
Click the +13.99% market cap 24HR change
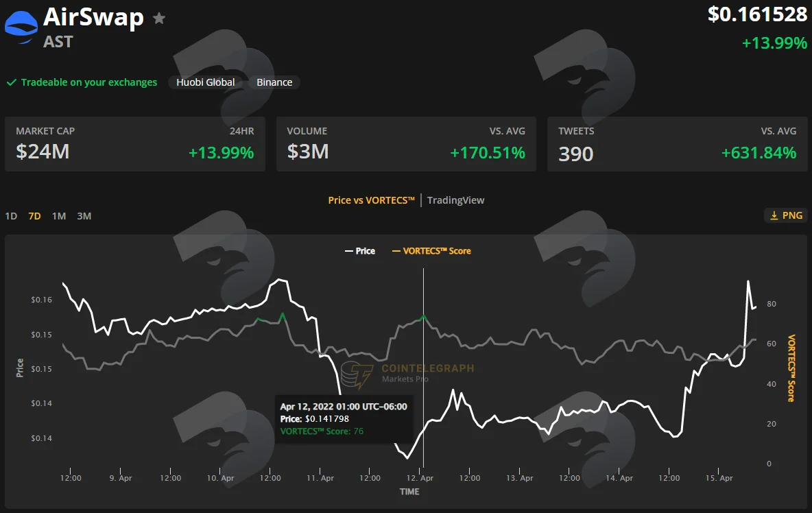(x=221, y=153)
